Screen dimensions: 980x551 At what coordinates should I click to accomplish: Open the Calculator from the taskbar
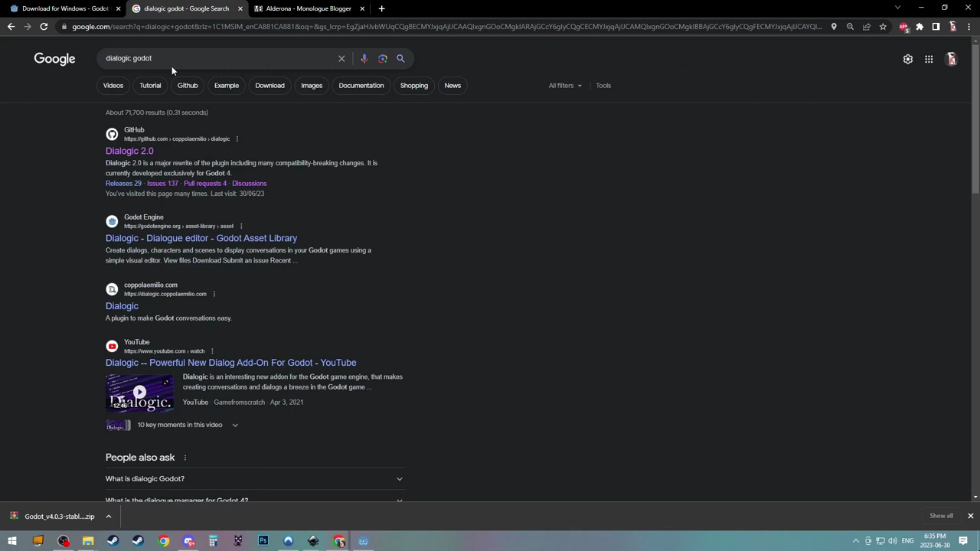213,541
